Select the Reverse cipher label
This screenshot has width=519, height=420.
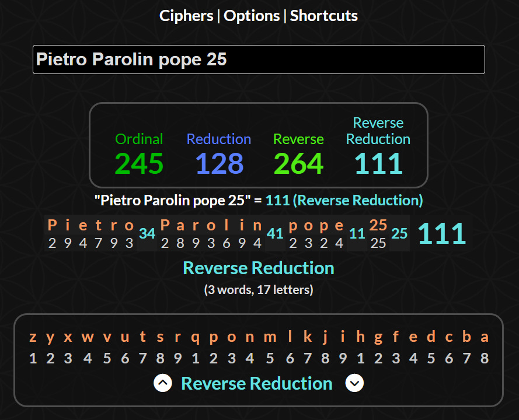[298, 139]
